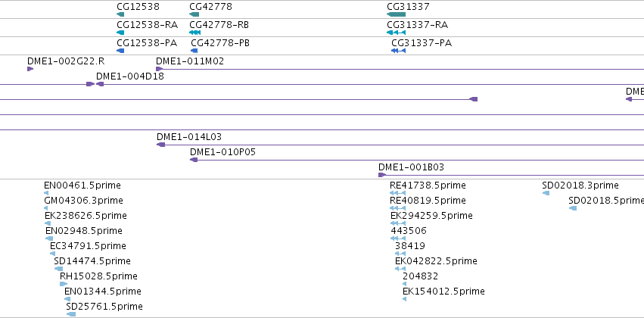The width and height of the screenshot is (644, 318).
Task: Select the RE40819.5prime EST label
Action: click(428, 201)
